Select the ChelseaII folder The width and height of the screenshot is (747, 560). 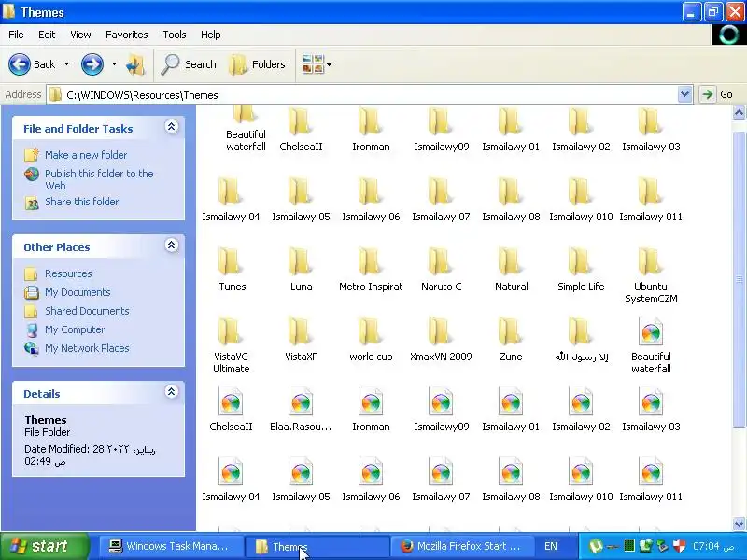tap(301, 129)
